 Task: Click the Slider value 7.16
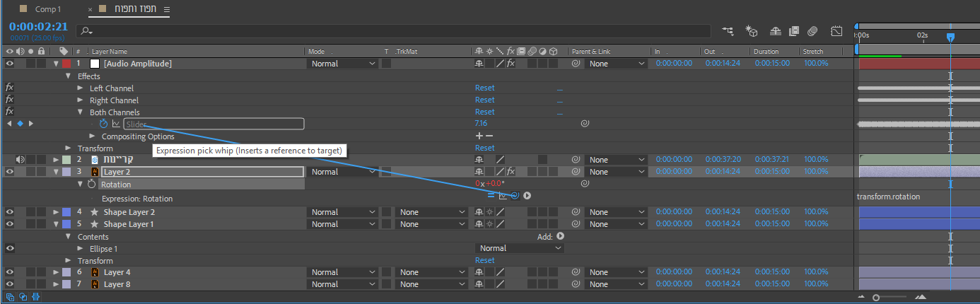point(481,123)
